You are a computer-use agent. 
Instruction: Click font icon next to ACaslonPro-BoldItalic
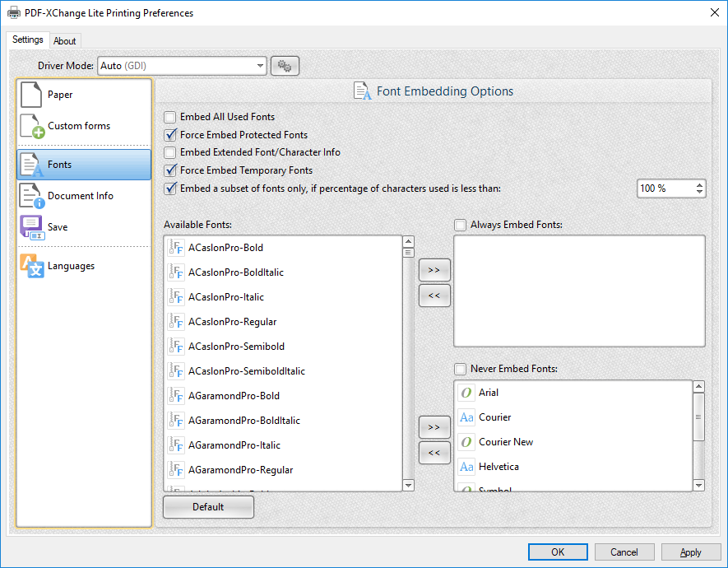tap(176, 272)
